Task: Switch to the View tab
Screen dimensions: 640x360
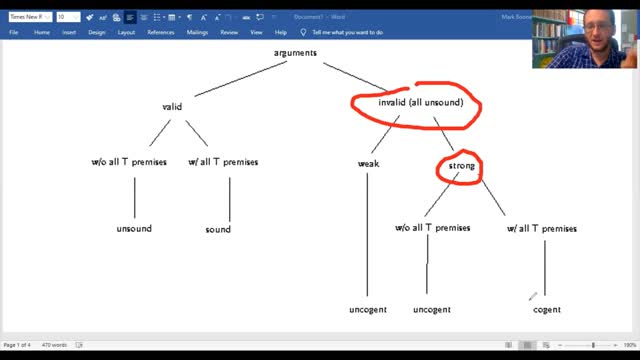Action: click(x=256, y=32)
